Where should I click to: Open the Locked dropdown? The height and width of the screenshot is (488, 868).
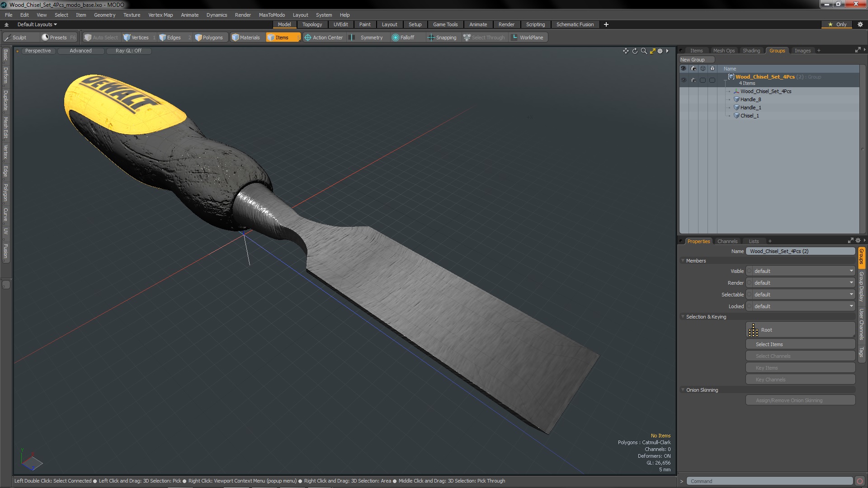coord(800,306)
